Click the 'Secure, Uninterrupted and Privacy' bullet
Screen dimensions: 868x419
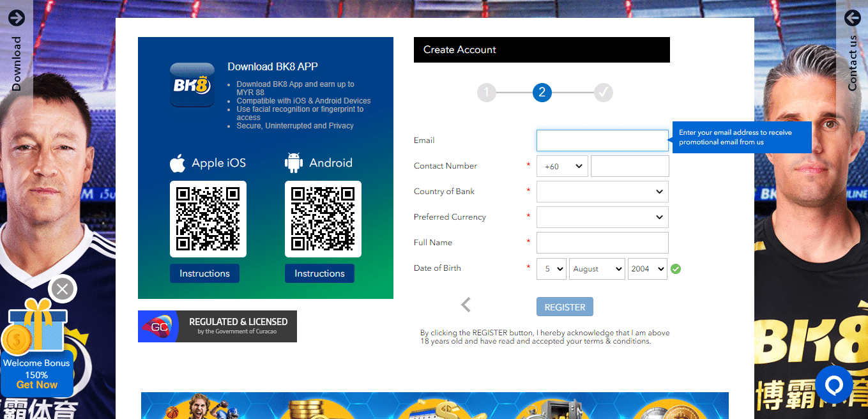(x=295, y=126)
